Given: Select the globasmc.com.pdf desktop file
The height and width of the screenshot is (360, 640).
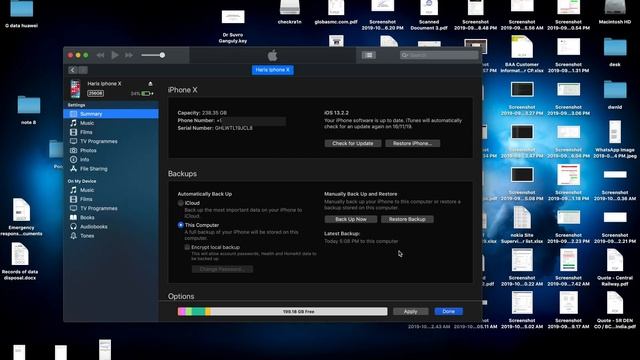Looking at the screenshot, I should 336,13.
